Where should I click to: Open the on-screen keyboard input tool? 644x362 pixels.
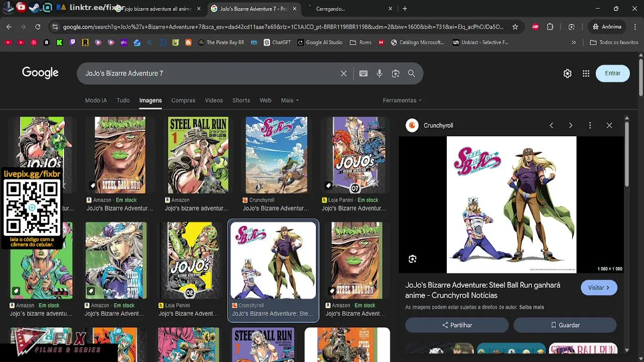pyautogui.click(x=363, y=73)
